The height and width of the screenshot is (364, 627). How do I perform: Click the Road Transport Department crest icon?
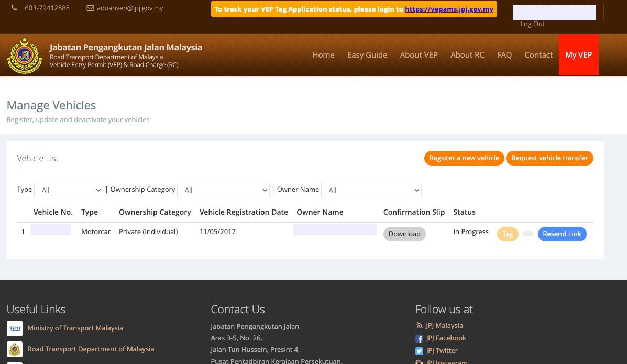[15, 349]
